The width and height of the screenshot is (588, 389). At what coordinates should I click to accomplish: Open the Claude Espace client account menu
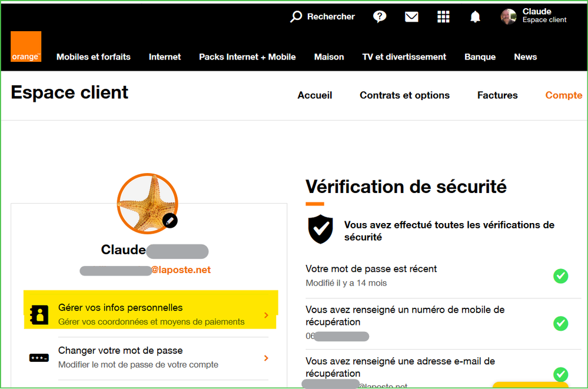pos(534,16)
